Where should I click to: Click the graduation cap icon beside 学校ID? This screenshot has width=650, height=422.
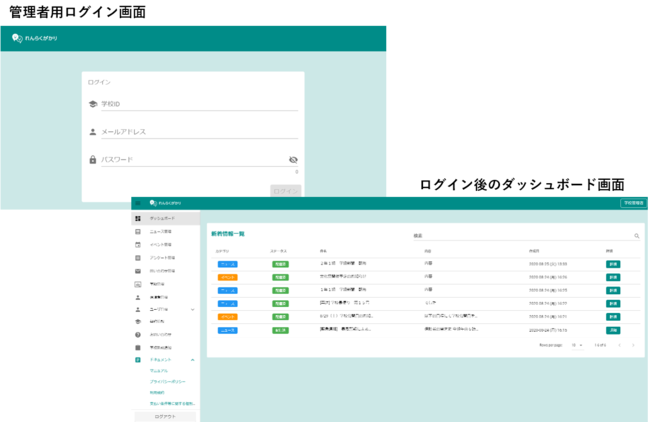[93, 104]
